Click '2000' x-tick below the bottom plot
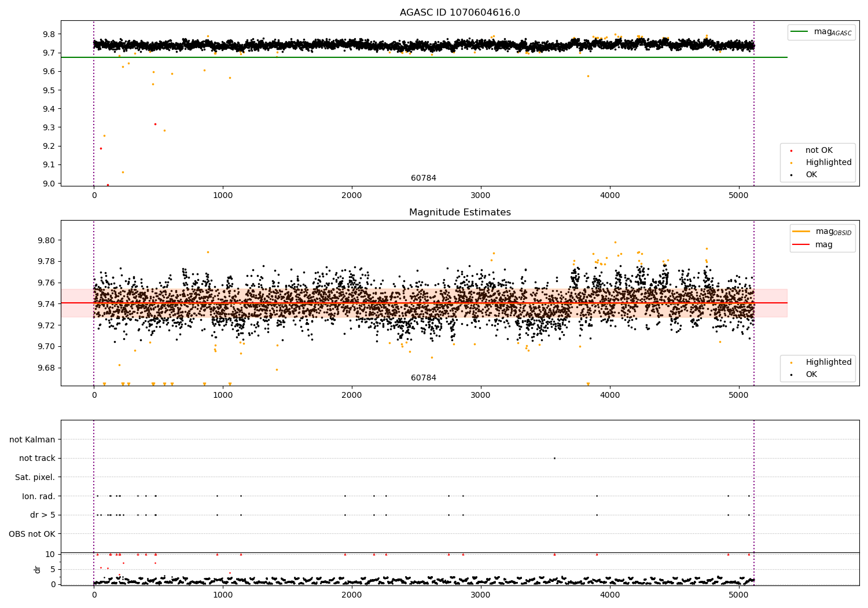The width and height of the screenshot is (868, 608). point(352,595)
